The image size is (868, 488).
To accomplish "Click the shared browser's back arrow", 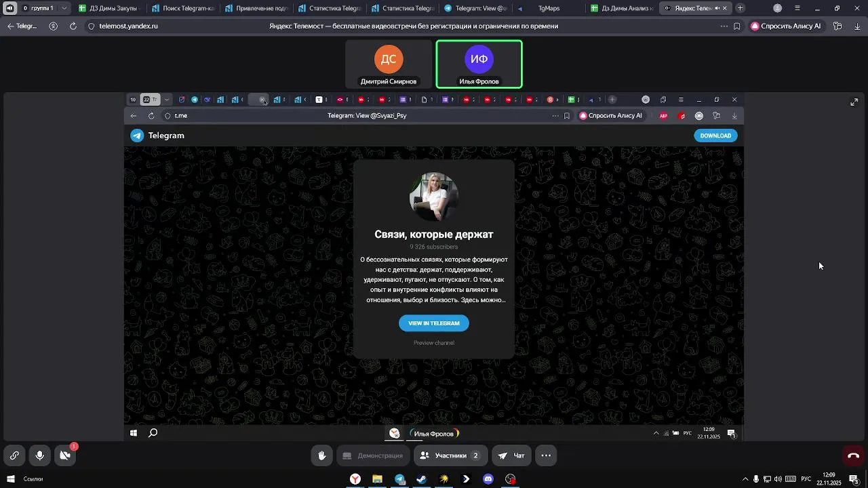I will click(134, 116).
